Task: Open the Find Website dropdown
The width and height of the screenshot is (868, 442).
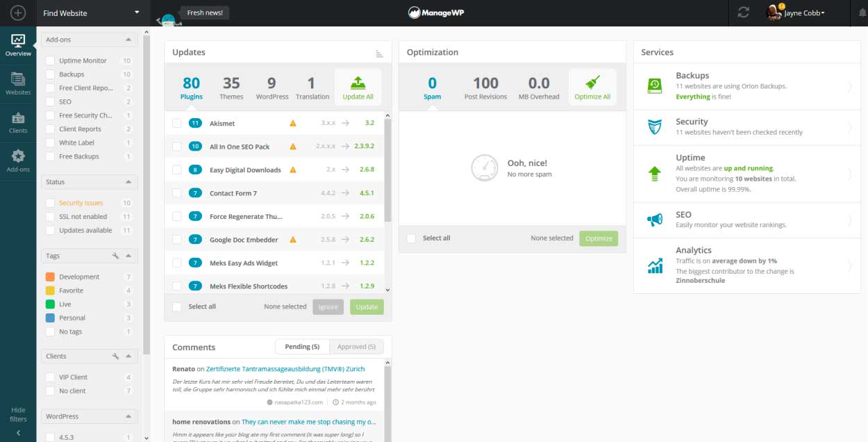Action: click(92, 13)
